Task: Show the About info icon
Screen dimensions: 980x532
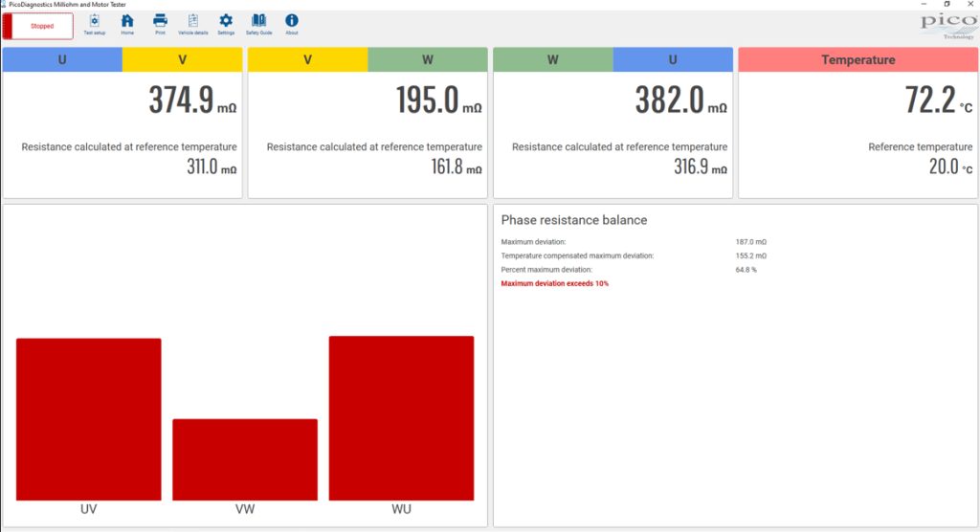Action: [291, 25]
